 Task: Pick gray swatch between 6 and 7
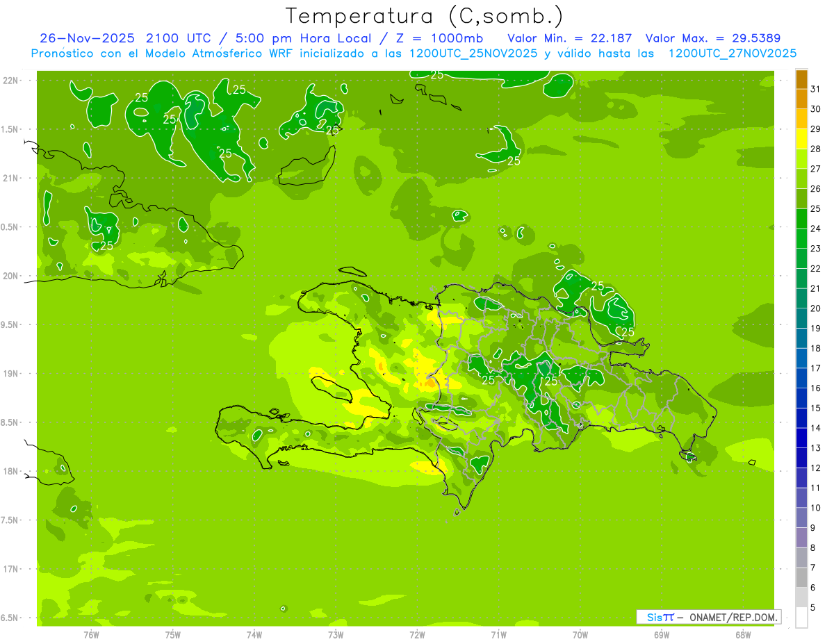click(x=801, y=577)
